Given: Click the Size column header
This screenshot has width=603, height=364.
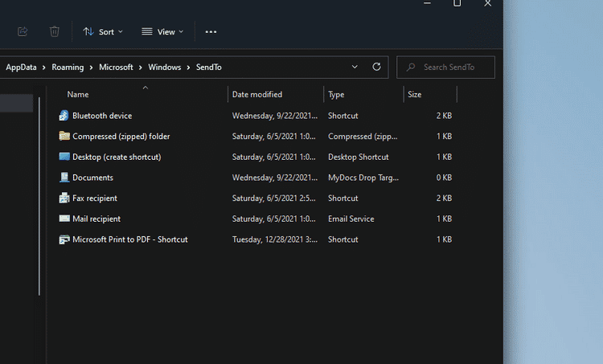Looking at the screenshot, I should tap(415, 95).
